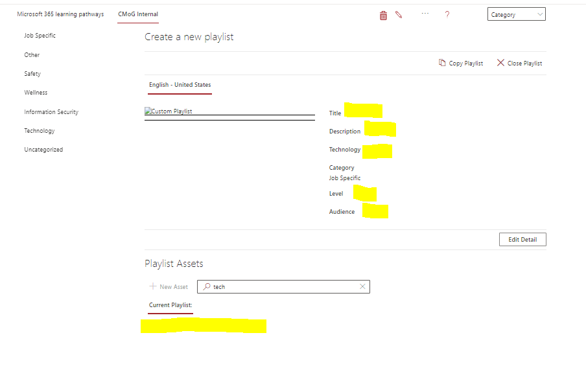Click the Edit Detail button
Screen dimensions: 586x392
click(522, 239)
